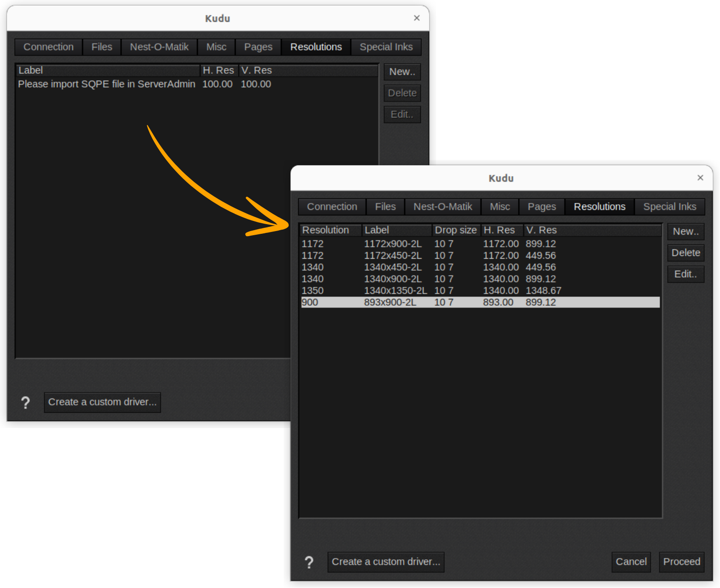Open Create a custom driver in back dialog

(x=102, y=402)
